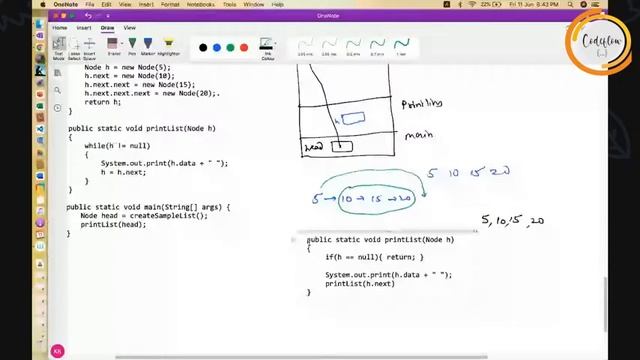Screen dimensions: 640x360
Task: Expand the Ink Colour dropdown arrow
Action: (x=276, y=43)
